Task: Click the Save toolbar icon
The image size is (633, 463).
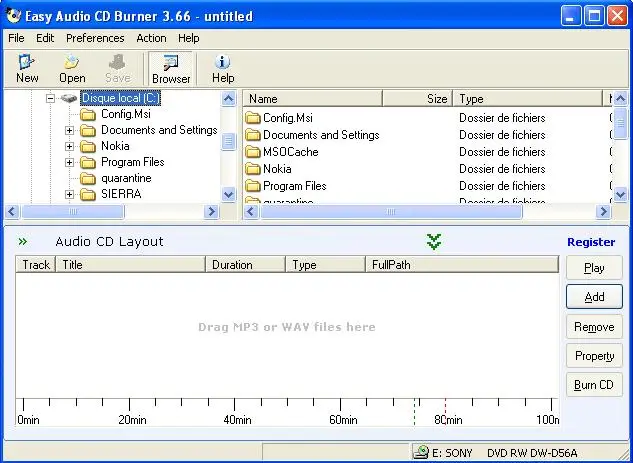Action: pyautogui.click(x=117, y=62)
